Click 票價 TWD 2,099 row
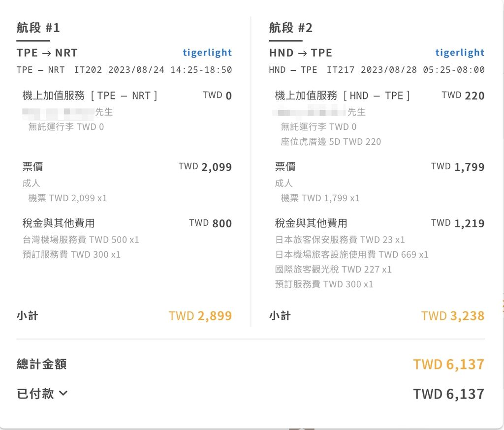 point(127,167)
